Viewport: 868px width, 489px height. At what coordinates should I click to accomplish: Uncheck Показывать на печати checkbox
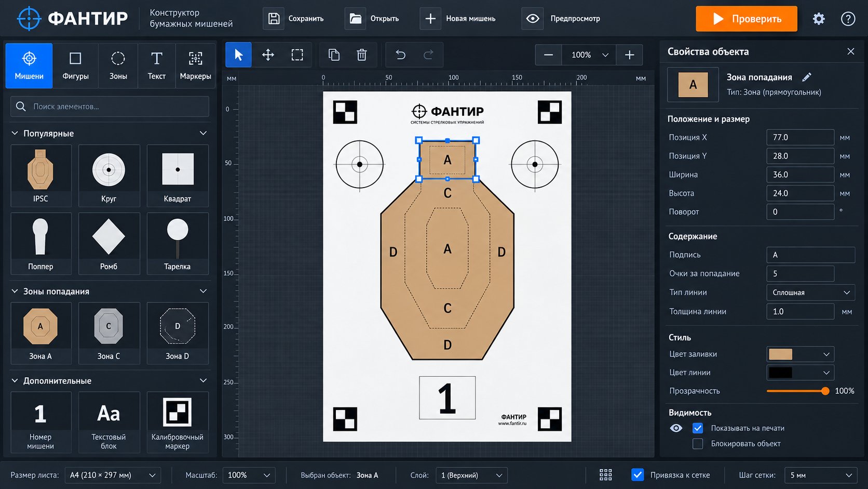(x=698, y=428)
